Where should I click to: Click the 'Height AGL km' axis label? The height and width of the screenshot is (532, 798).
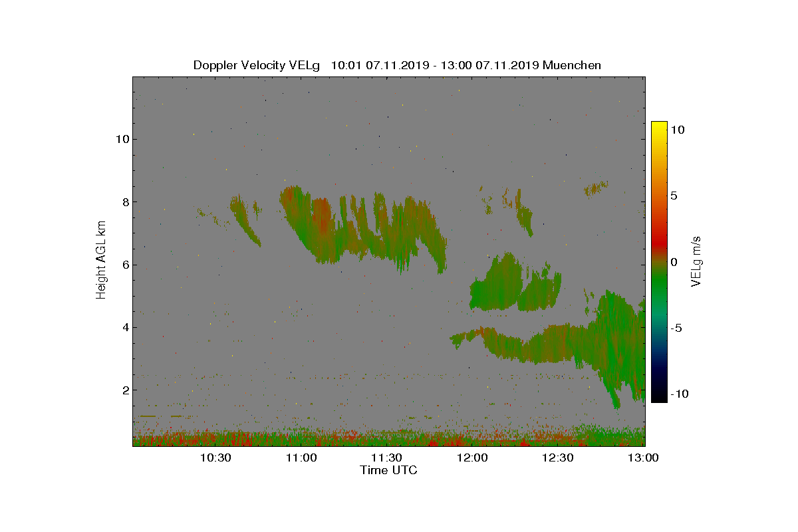pyautogui.click(x=101, y=259)
